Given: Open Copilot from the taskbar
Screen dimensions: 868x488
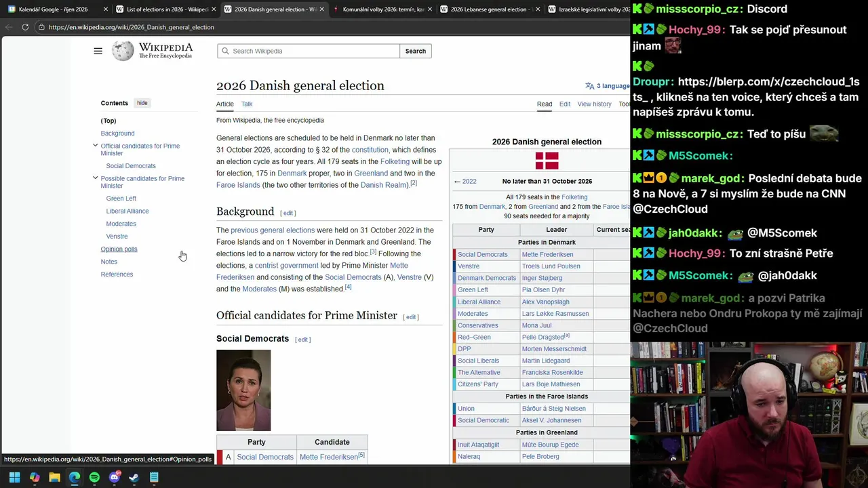Looking at the screenshot, I should click(35, 477).
